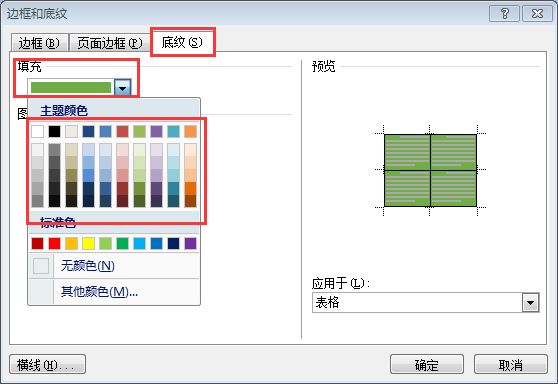Image resolution: width=558 pixels, height=384 pixels.
Task: Choose the light green standard color
Action: (x=105, y=244)
